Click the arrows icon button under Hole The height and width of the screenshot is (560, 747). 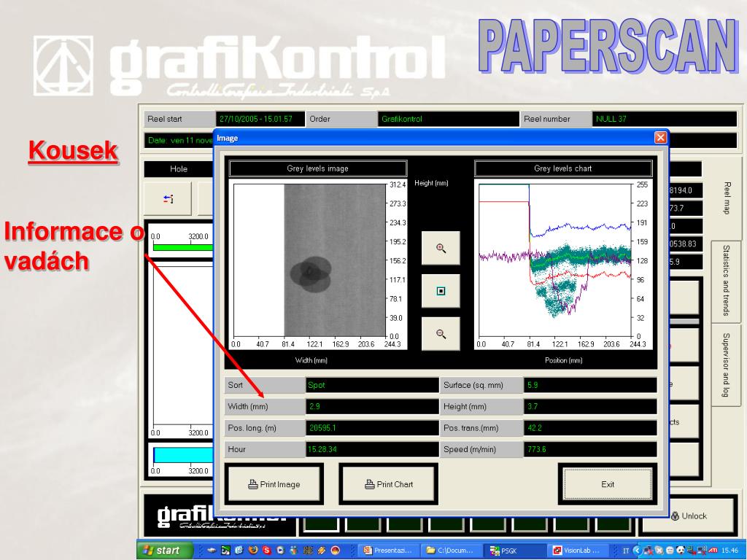169,198
